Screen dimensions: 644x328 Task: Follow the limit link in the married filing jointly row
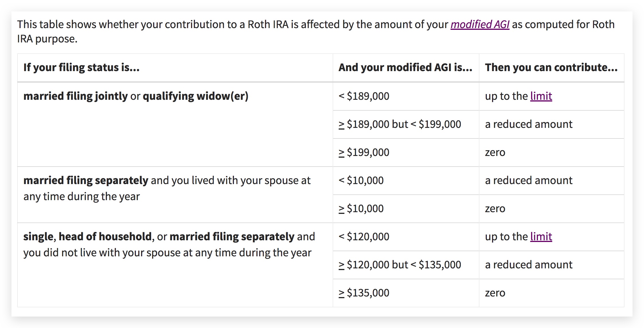[541, 96]
